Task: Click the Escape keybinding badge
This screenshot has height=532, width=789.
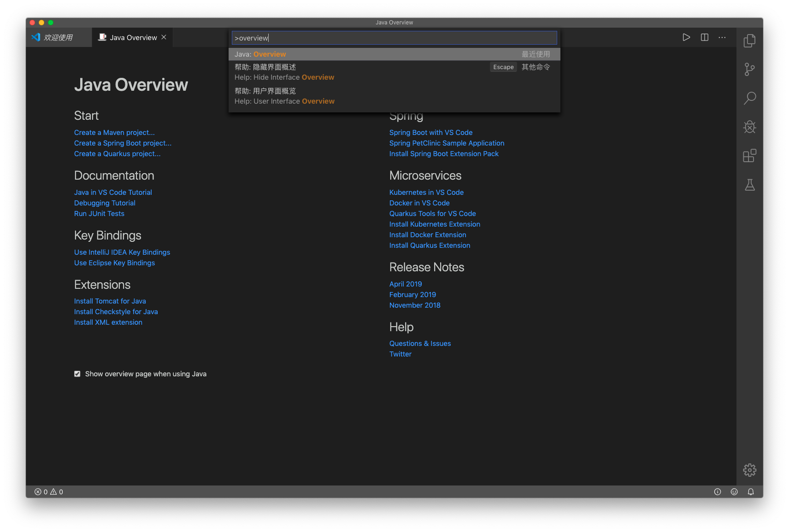Action: [x=503, y=67]
